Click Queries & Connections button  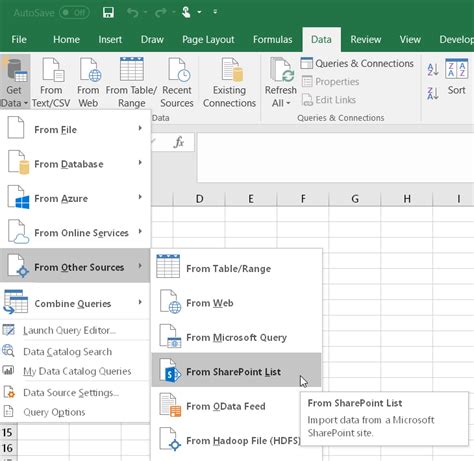[x=357, y=63]
